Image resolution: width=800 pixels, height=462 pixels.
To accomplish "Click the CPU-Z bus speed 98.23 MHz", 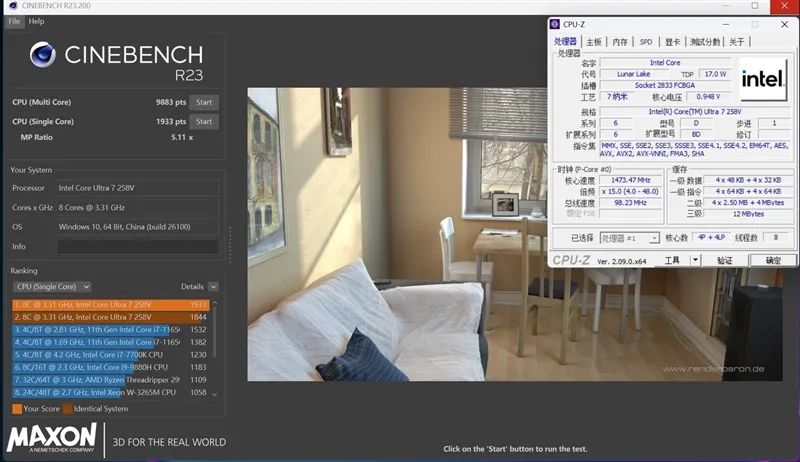I will 631,203.
